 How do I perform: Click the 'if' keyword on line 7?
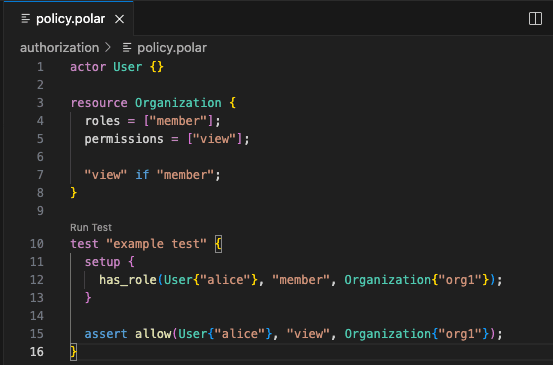pyautogui.click(x=142, y=175)
